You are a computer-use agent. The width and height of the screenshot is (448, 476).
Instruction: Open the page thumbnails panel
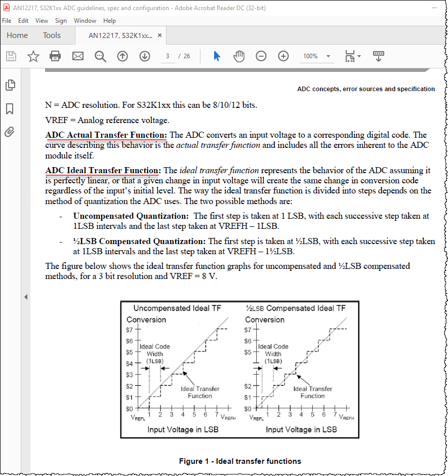click(x=10, y=85)
